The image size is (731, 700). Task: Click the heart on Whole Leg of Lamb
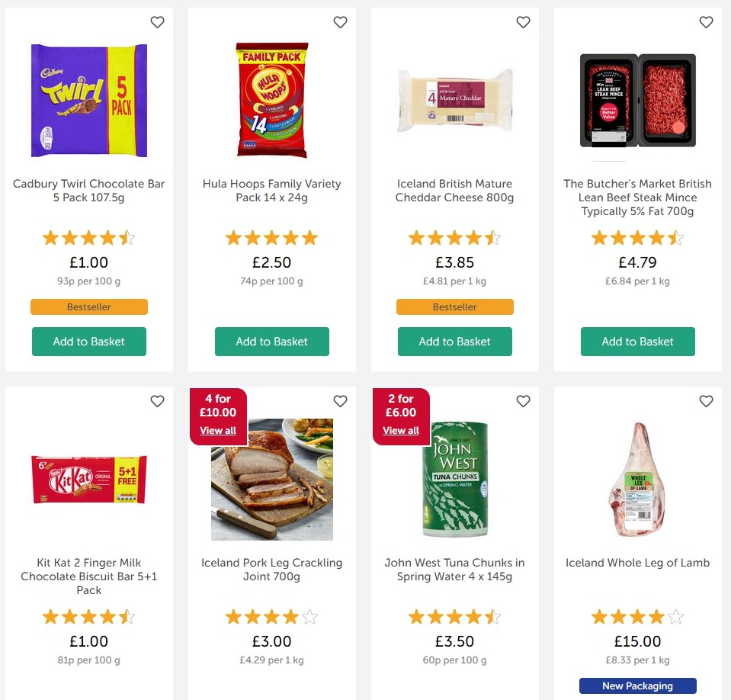(707, 401)
